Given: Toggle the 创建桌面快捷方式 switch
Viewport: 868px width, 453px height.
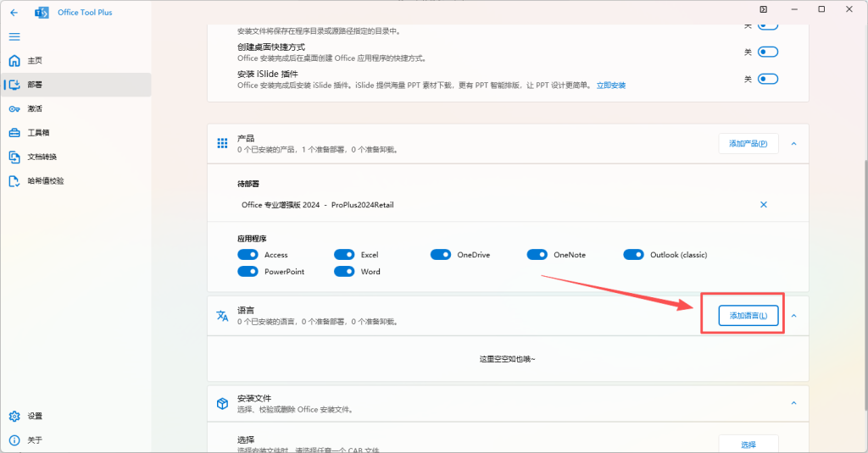Looking at the screenshot, I should (767, 52).
